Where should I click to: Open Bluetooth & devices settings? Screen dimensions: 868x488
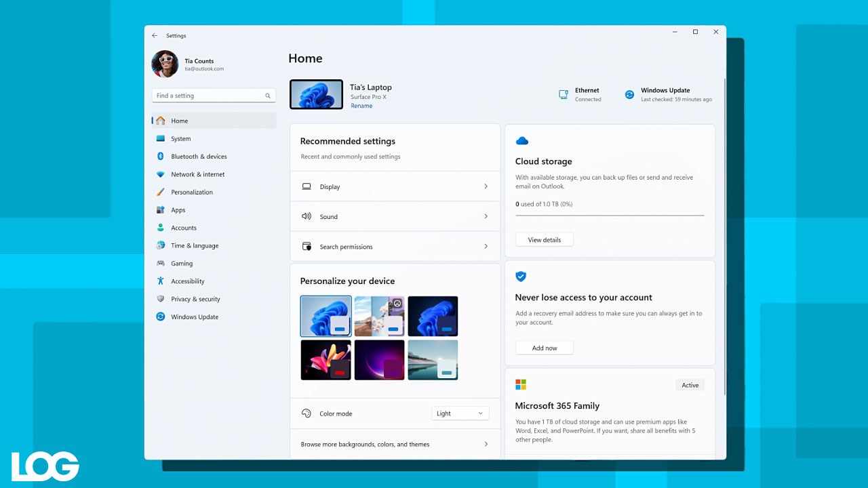click(214, 157)
